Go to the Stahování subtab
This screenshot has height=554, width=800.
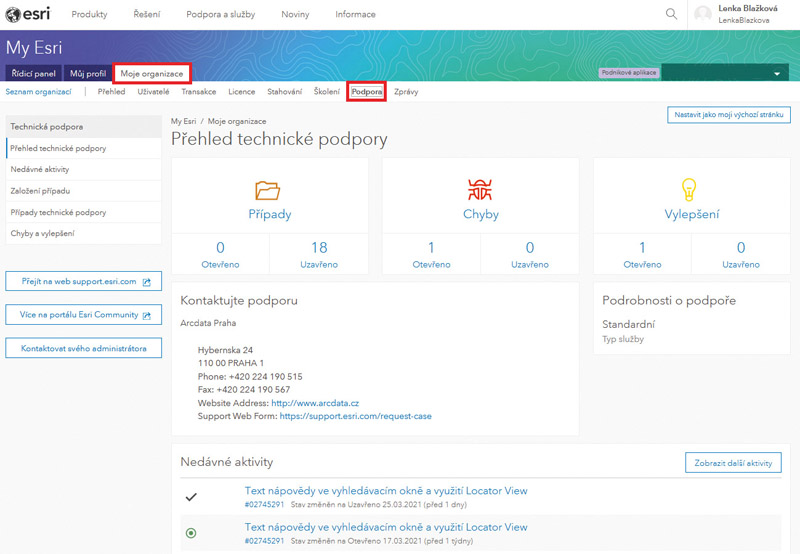click(x=284, y=92)
